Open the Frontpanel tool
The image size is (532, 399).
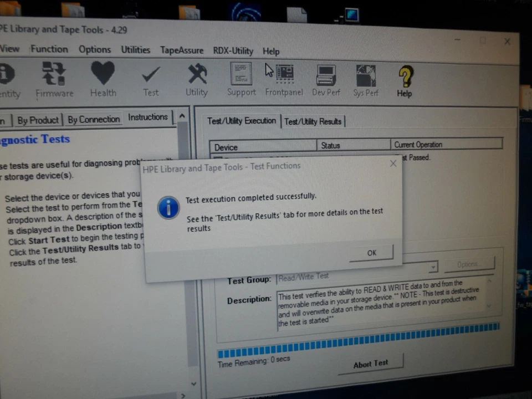pyautogui.click(x=284, y=80)
